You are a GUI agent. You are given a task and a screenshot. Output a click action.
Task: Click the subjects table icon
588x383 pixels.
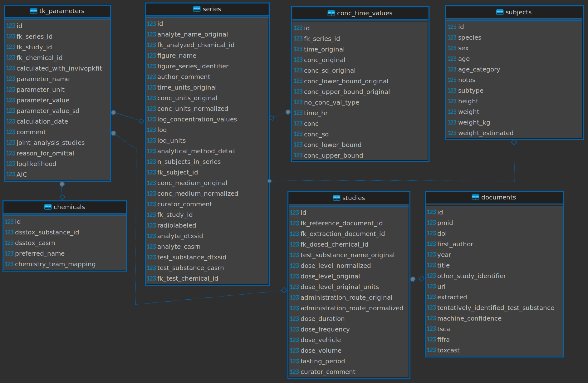pos(500,12)
